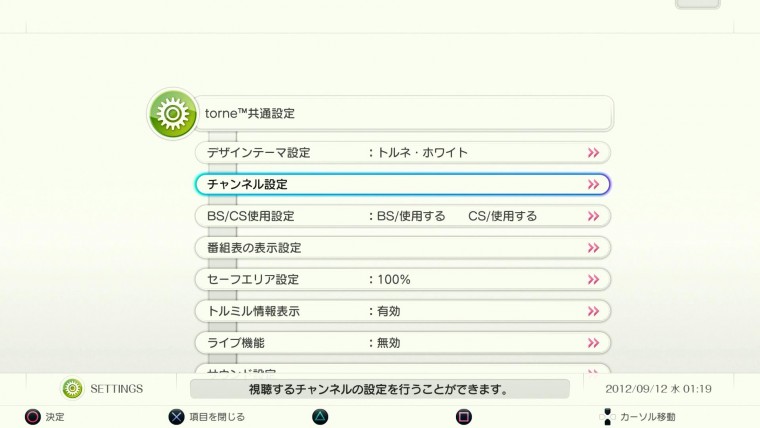The image size is (760, 428).
Task: Open デザインテーマ設定 menu row
Action: 401,153
